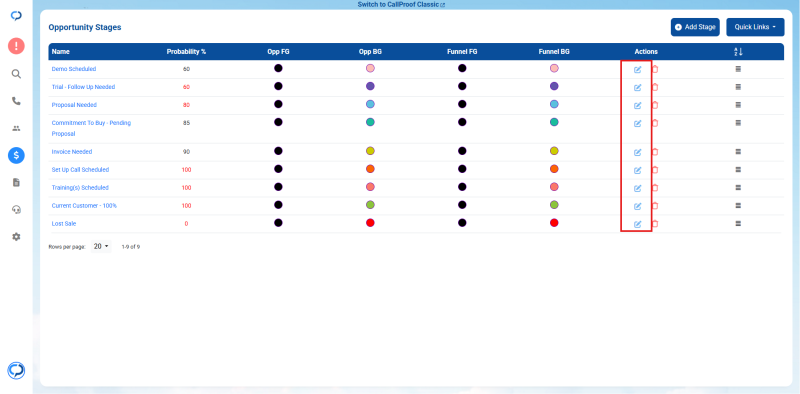
Task: Click the probability value 90 for Invoice Needed
Action: click(186, 152)
